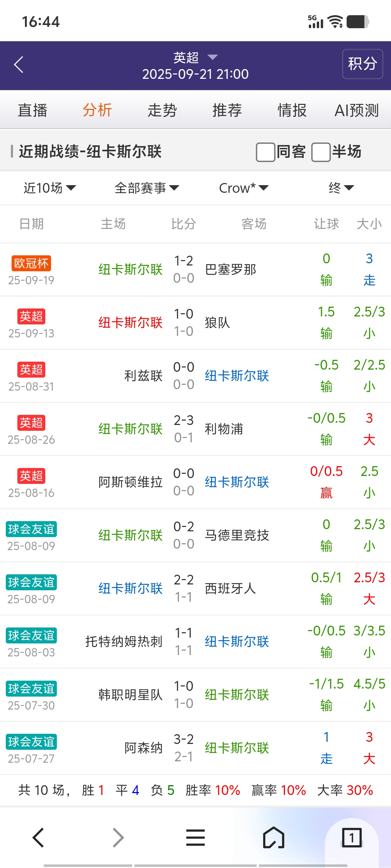
Task: Open browser tabs counter icon
Action: click(x=352, y=837)
